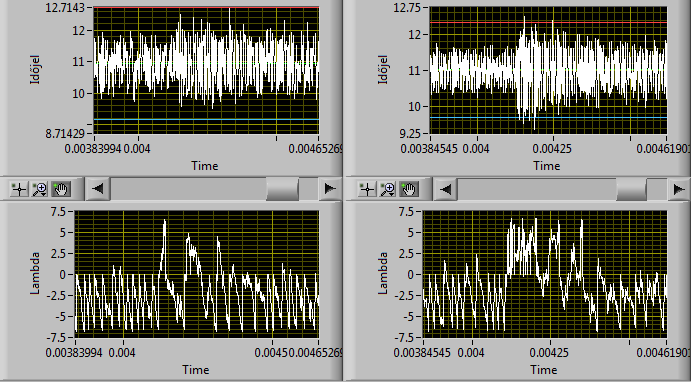Image resolution: width=691 pixels, height=382 pixels.
Task: Click left scrollbar's right arrow button
Action: pos(330,189)
